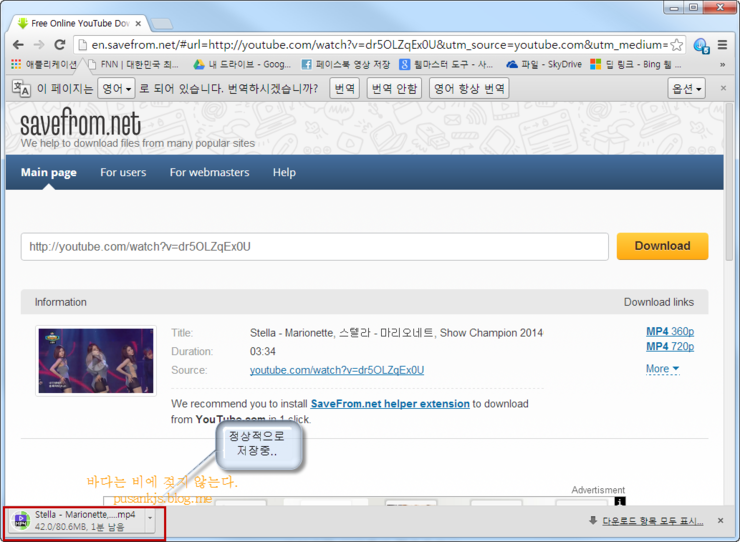Close the downloads bar
This screenshot has height=542, width=740.
pos(720,520)
